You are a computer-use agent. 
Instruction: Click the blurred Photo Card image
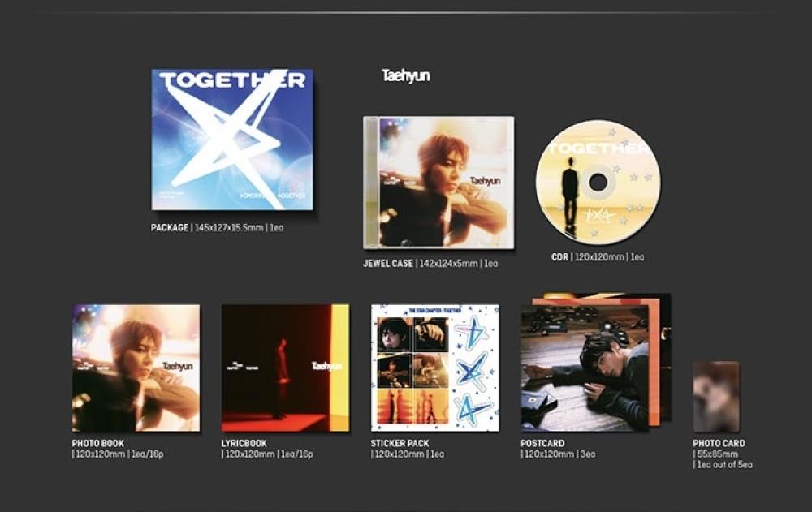[716, 397]
